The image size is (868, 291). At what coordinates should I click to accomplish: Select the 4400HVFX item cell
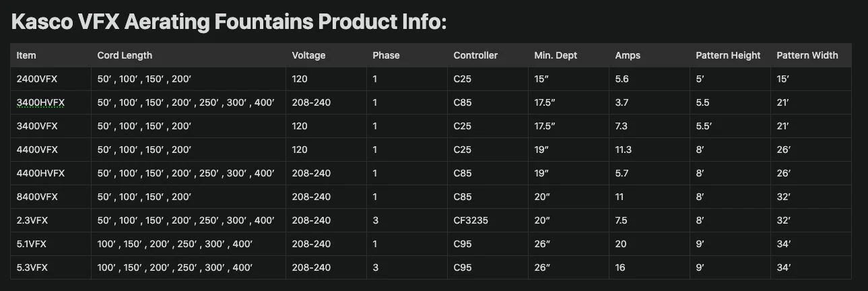[40, 173]
